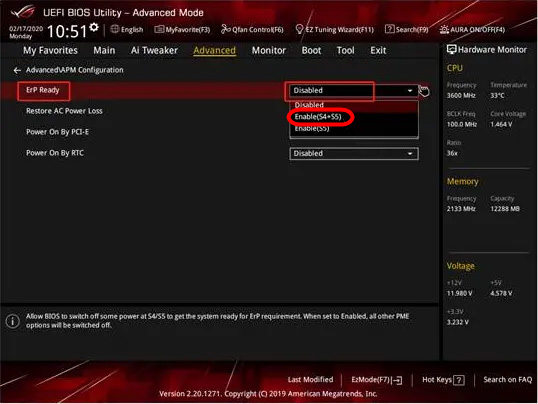Click the +3.3V value 3.232 V
The height and width of the screenshot is (404, 538).
tap(457, 322)
